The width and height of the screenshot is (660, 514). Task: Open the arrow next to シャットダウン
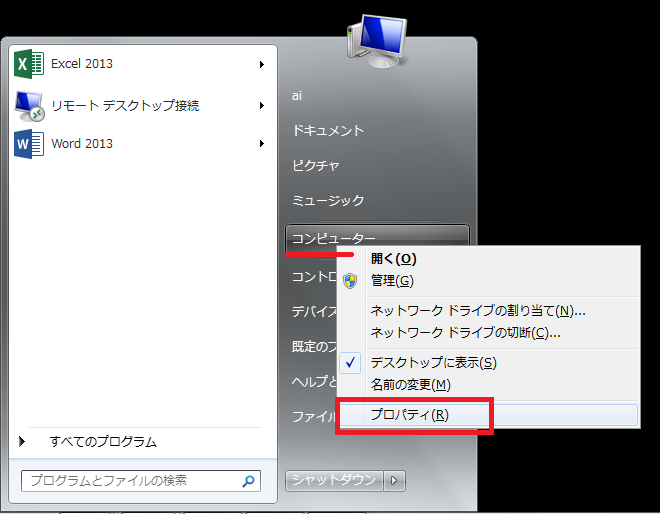coord(396,481)
